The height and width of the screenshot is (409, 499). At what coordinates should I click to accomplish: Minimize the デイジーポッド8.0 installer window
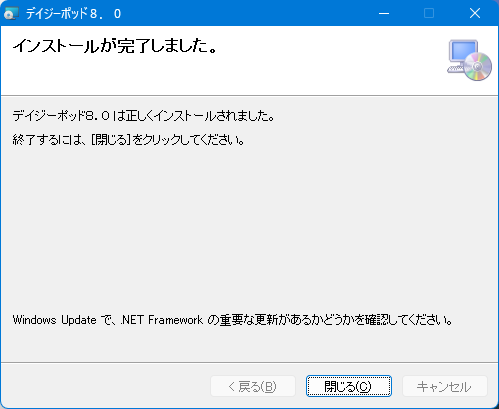click(x=384, y=13)
